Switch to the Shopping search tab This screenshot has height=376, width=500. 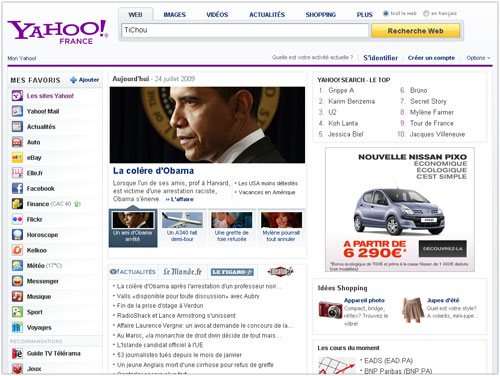tap(321, 15)
